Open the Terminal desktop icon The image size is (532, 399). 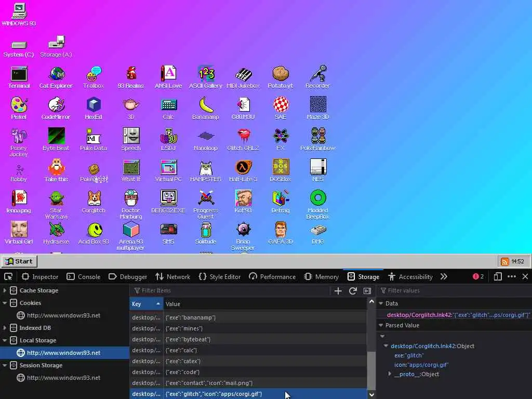pyautogui.click(x=19, y=78)
